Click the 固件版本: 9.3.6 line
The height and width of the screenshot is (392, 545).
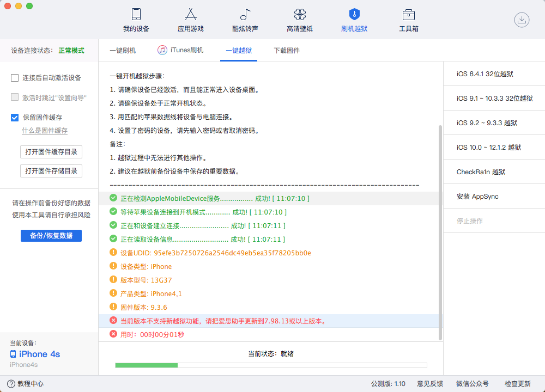(x=143, y=307)
